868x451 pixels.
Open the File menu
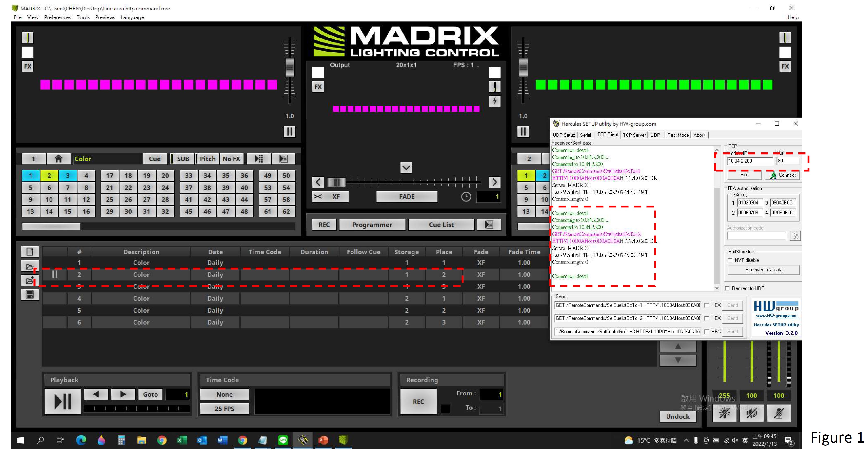(x=17, y=17)
